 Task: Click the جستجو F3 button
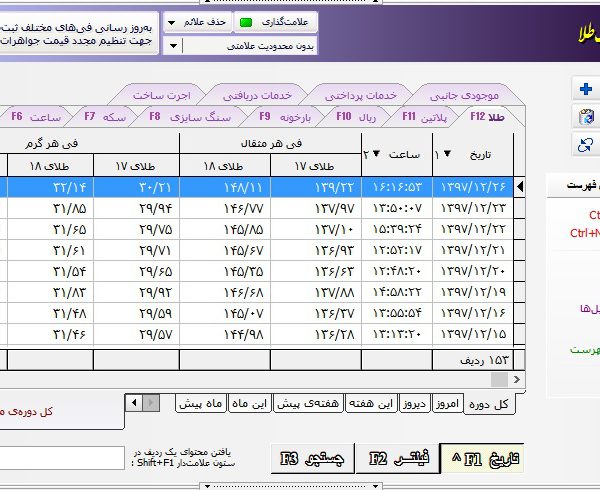[x=312, y=458]
